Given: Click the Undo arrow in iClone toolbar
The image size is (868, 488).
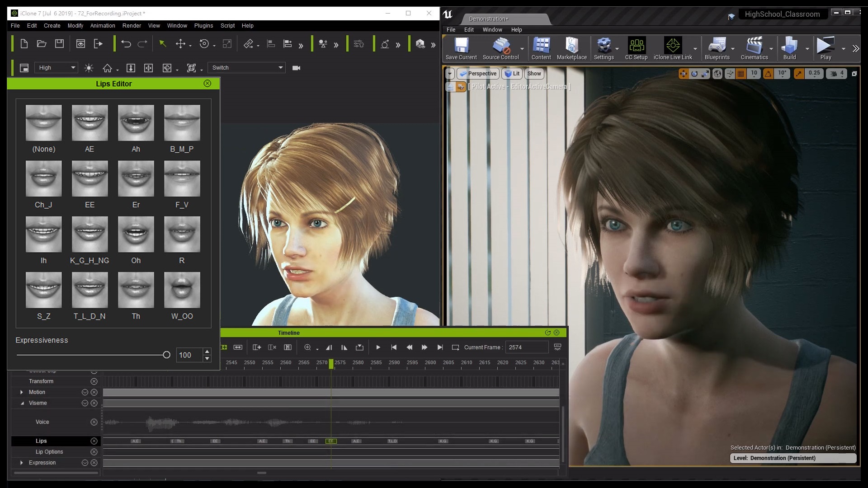Looking at the screenshot, I should click(126, 44).
